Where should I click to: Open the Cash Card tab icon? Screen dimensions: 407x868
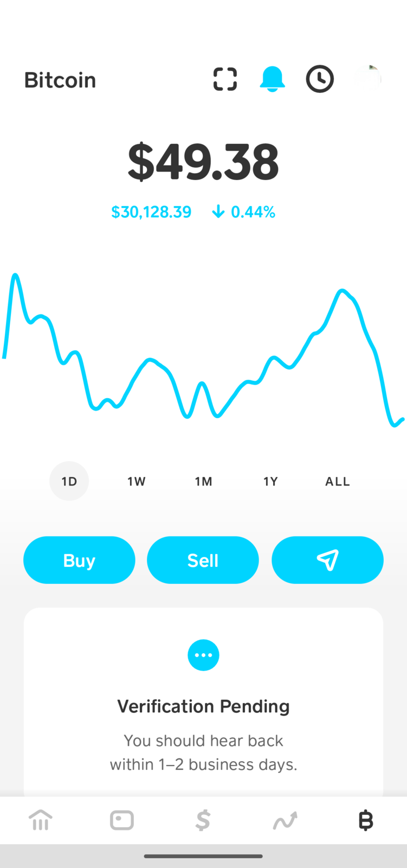122,820
